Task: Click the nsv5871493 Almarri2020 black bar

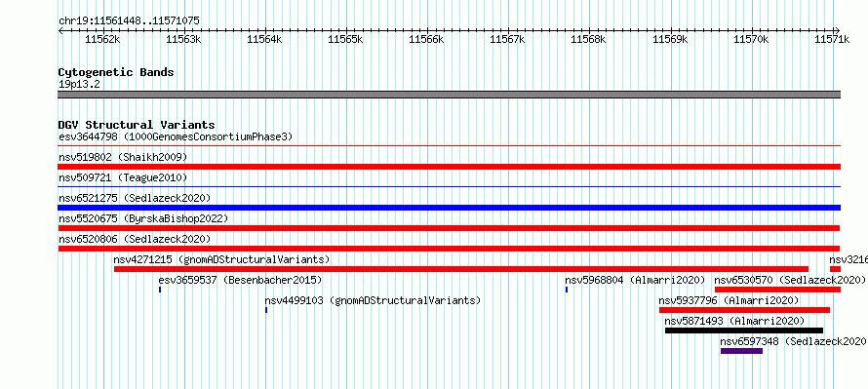Action: click(x=744, y=331)
